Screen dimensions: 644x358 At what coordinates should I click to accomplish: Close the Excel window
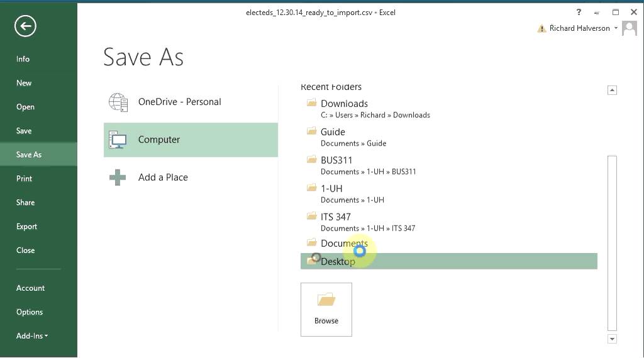point(634,13)
